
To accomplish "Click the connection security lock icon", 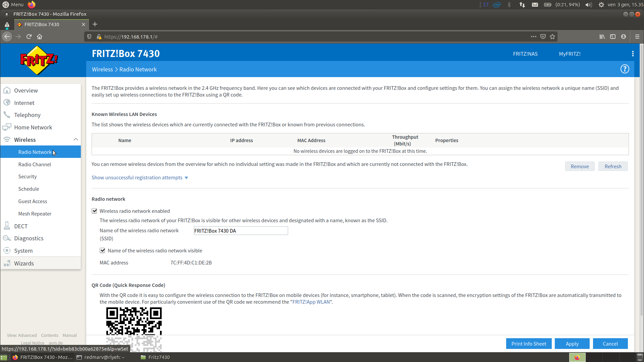I will (x=99, y=37).
